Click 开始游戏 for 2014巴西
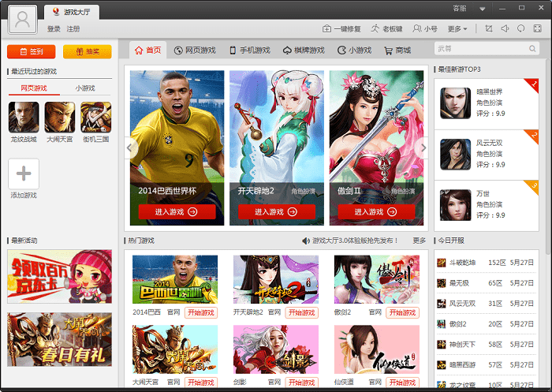The width and height of the screenshot is (552, 392). [201, 312]
